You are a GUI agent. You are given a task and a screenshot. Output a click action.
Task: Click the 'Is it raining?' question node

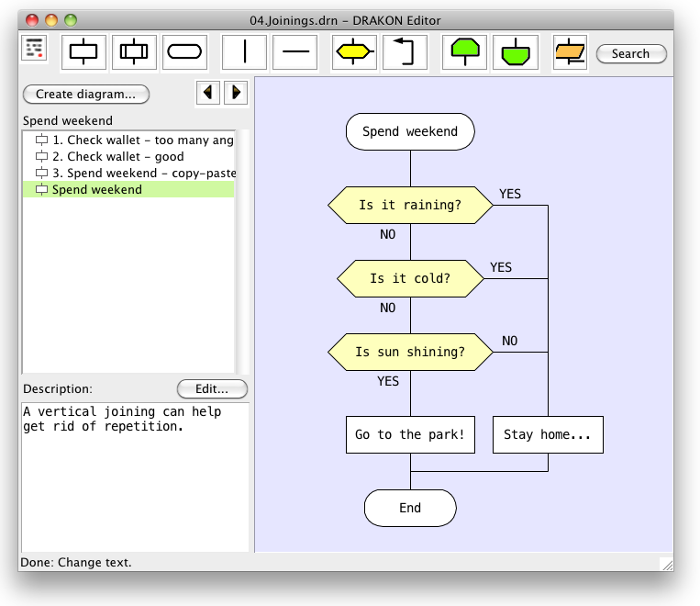pyautogui.click(x=410, y=205)
